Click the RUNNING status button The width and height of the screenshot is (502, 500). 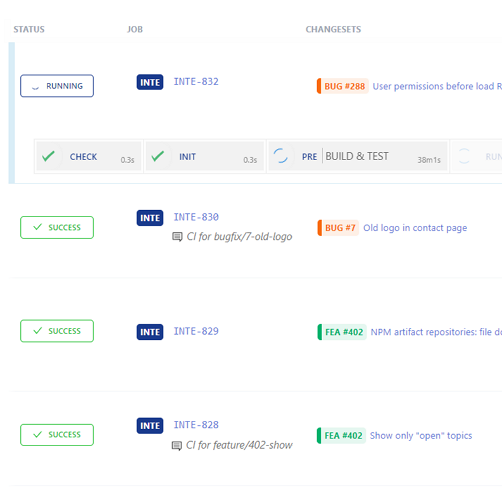click(x=57, y=86)
